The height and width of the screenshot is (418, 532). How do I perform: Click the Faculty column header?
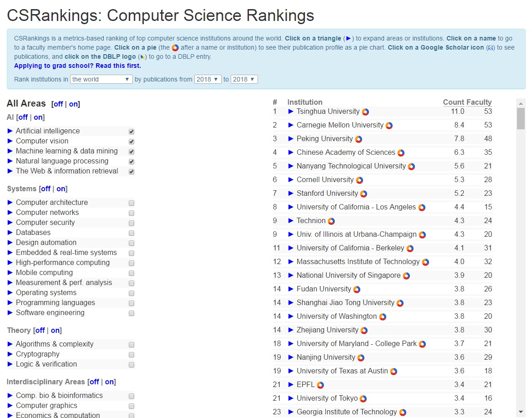(479, 102)
